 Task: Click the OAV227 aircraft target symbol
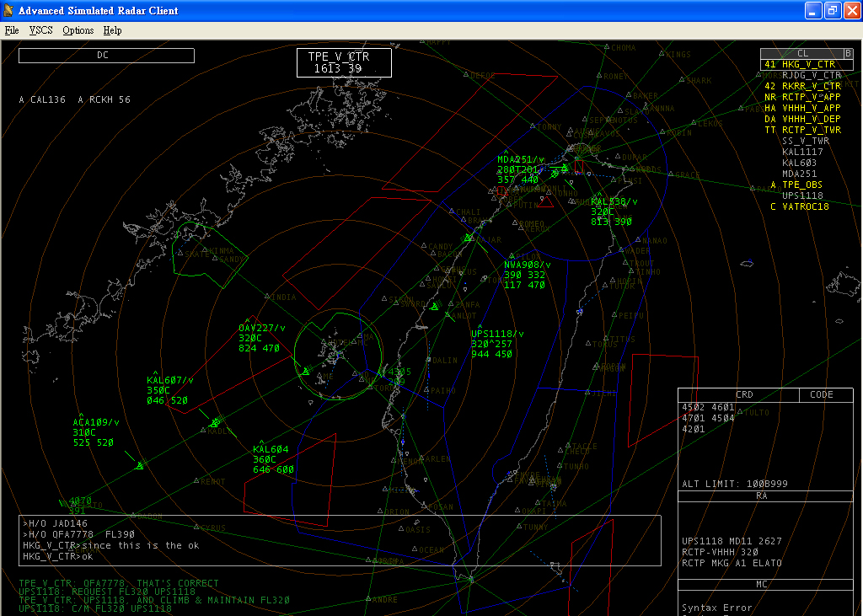[x=306, y=371]
